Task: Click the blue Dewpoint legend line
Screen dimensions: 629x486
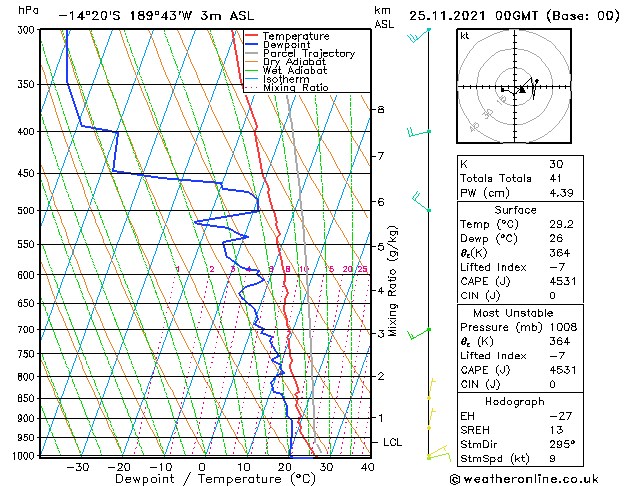Action: click(x=251, y=45)
